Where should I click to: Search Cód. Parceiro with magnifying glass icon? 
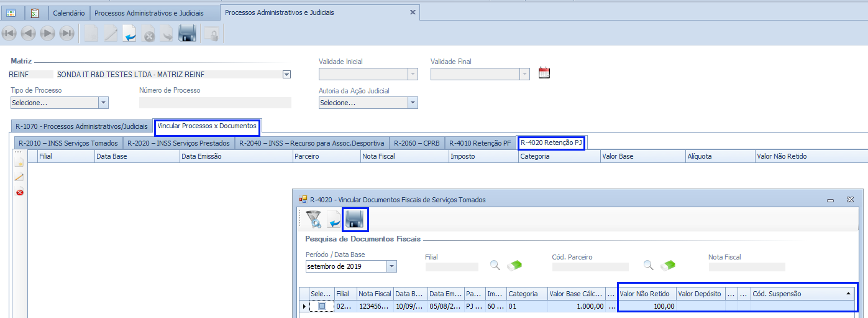[x=648, y=265]
